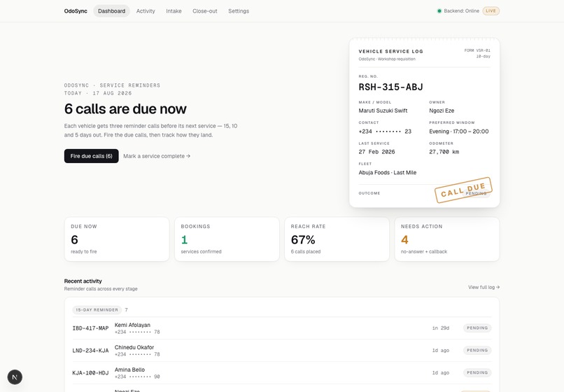The height and width of the screenshot is (392, 564).
Task: Click the Next.js dev tools round icon
Action: click(15, 377)
